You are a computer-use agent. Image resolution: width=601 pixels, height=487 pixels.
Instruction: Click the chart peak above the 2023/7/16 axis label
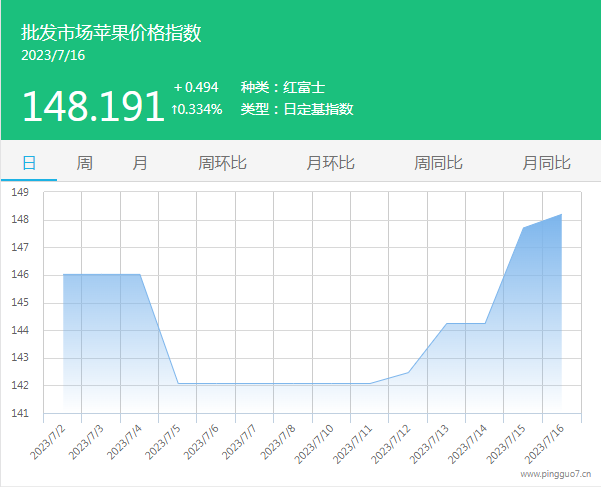pos(561,214)
